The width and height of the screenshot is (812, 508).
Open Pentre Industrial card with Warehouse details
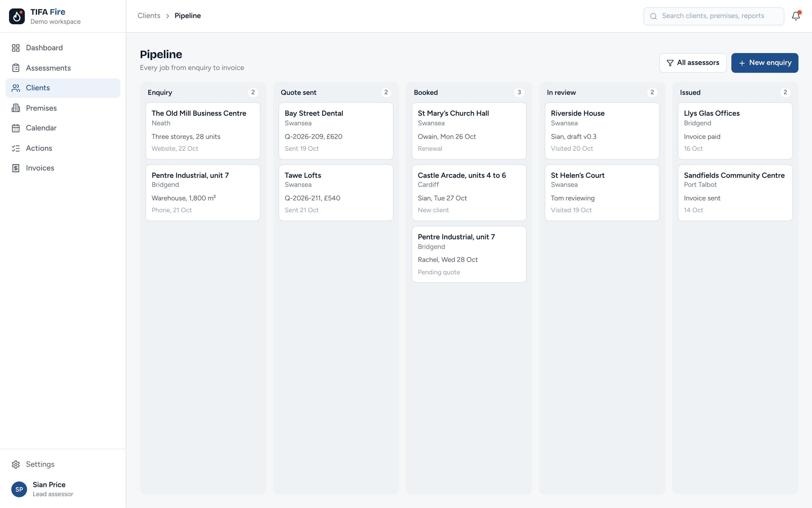point(203,192)
